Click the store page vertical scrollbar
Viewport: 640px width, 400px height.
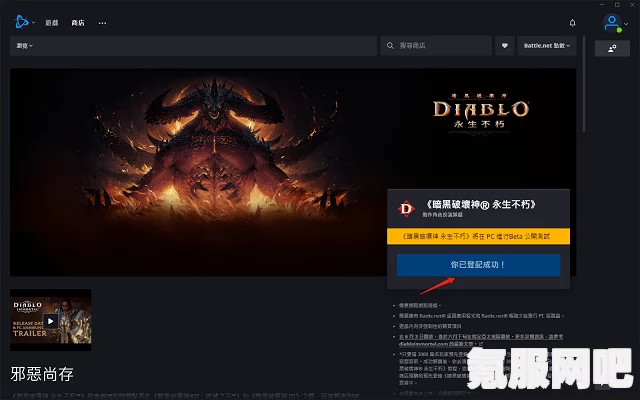tap(584, 84)
